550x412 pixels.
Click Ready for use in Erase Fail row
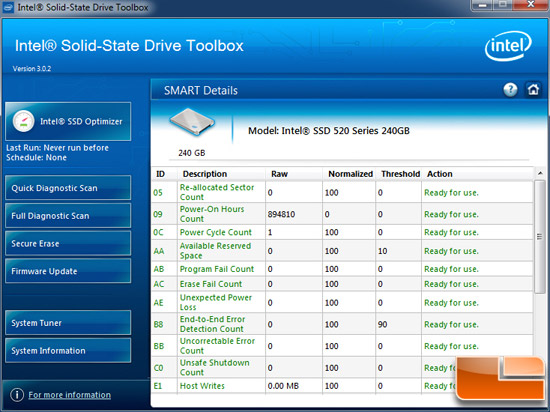451,284
